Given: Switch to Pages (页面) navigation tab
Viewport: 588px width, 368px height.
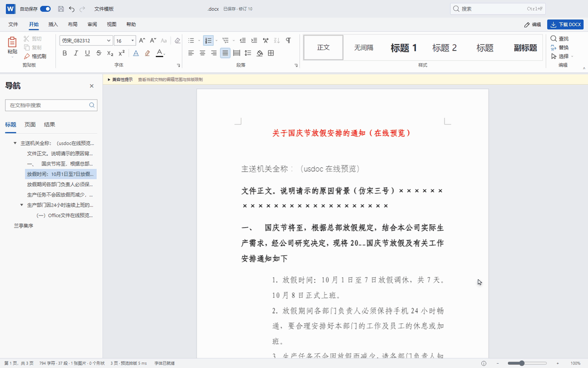Looking at the screenshot, I should (30, 125).
